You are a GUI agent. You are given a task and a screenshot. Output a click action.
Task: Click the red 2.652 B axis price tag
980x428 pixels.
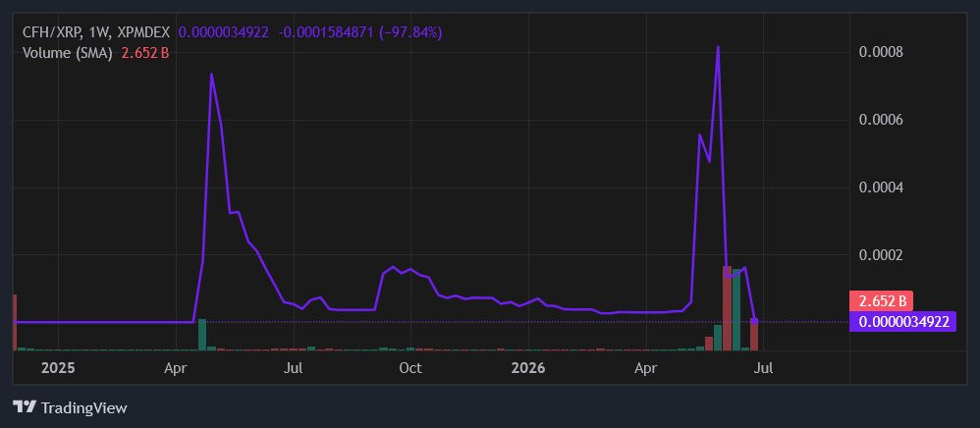pos(882,301)
